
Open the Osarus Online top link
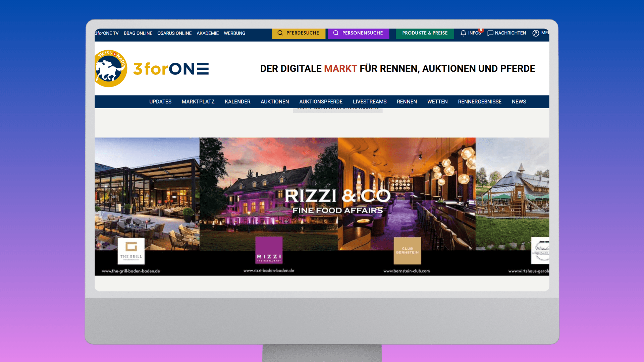pyautogui.click(x=174, y=33)
